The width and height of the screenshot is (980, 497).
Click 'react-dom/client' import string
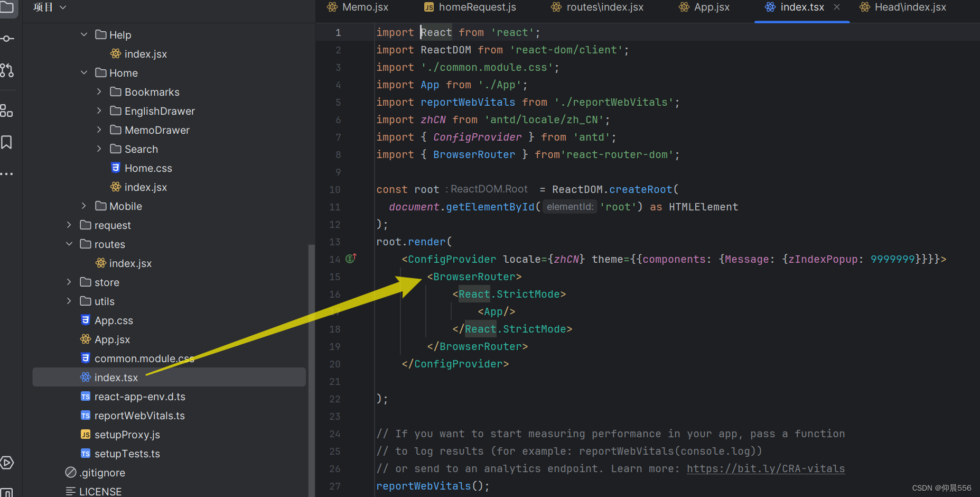566,50
